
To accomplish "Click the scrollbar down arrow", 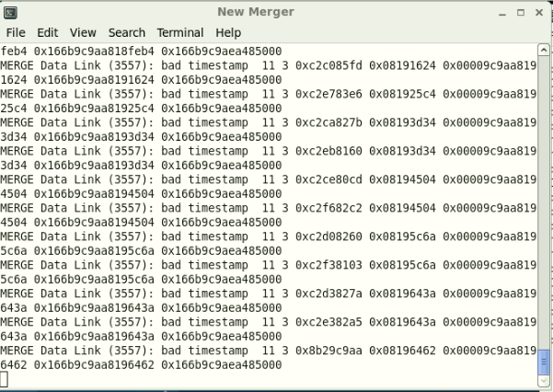I will [x=543, y=379].
